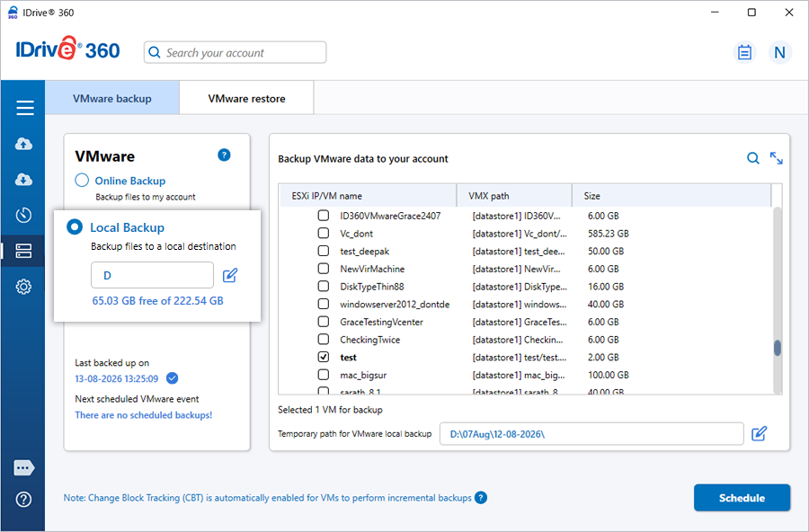Click the 'Selected 1 VM for backup' text

330,410
